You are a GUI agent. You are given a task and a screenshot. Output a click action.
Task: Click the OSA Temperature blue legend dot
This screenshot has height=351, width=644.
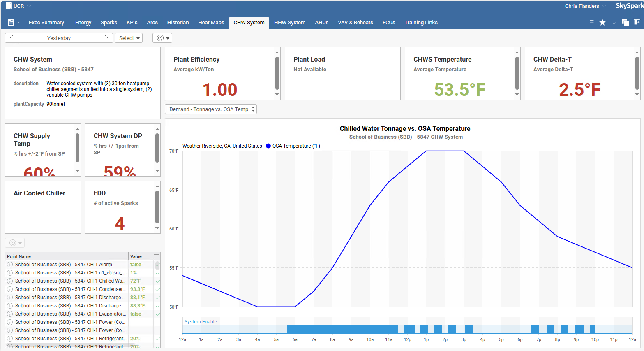268,146
